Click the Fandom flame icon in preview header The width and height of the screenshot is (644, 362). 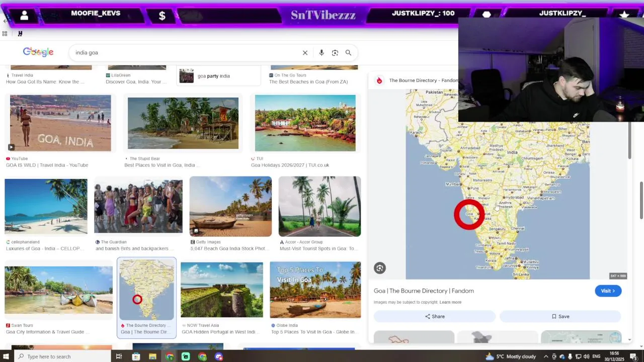(379, 80)
